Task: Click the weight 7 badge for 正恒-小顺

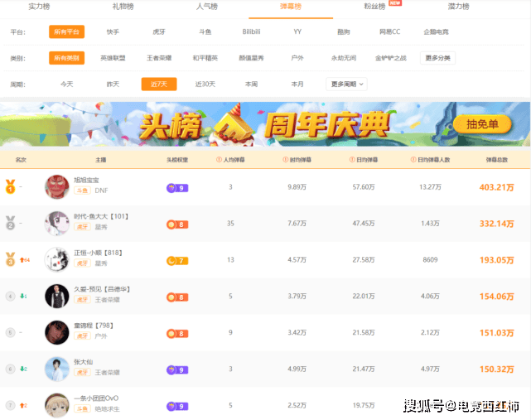Action: 177,261
